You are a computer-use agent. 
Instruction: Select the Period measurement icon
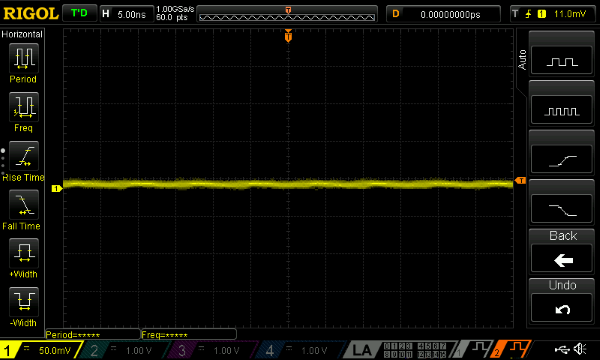click(24, 59)
